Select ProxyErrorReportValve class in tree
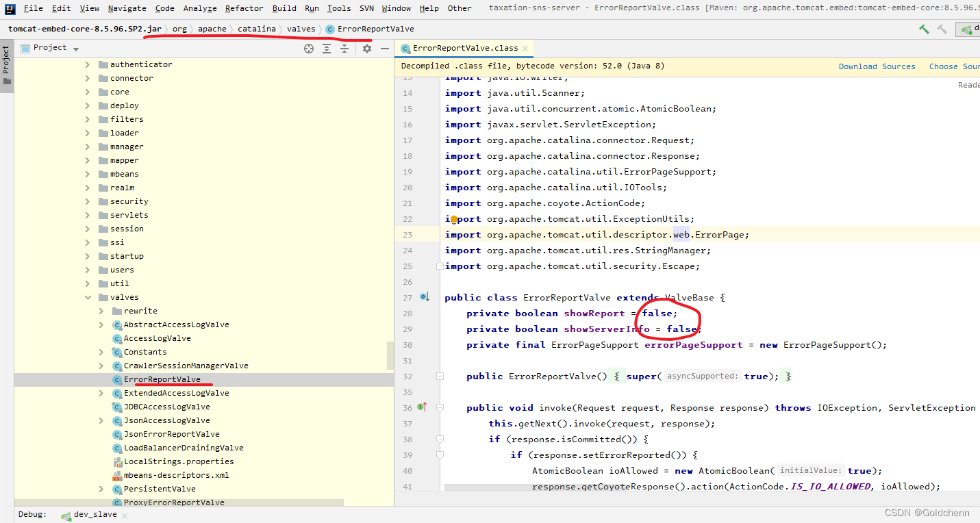Screen dimensions: 980x523 (174, 502)
